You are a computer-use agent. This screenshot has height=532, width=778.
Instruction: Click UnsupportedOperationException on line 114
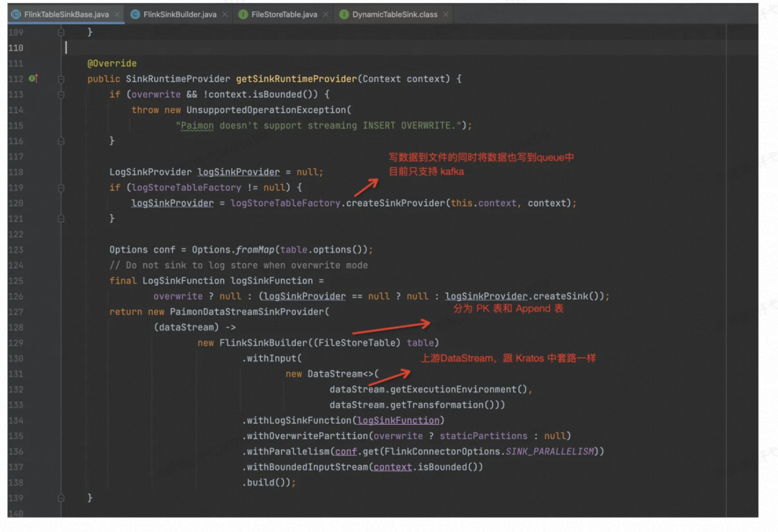click(266, 109)
